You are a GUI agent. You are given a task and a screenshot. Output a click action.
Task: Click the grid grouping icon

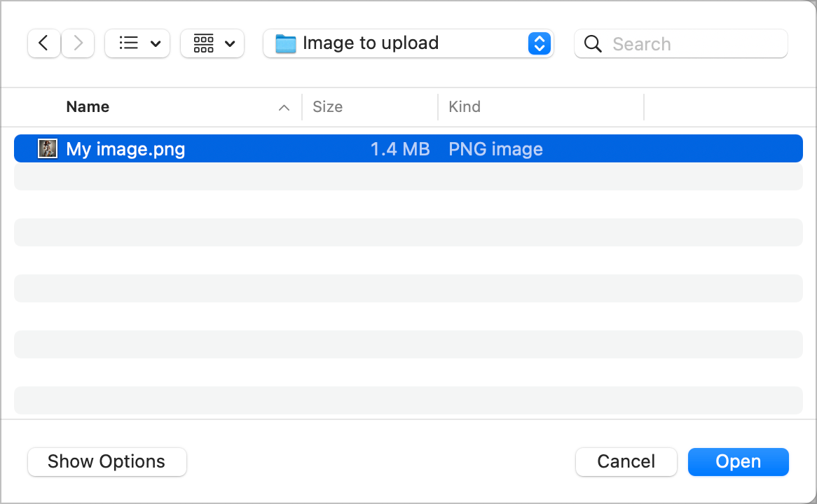[203, 43]
